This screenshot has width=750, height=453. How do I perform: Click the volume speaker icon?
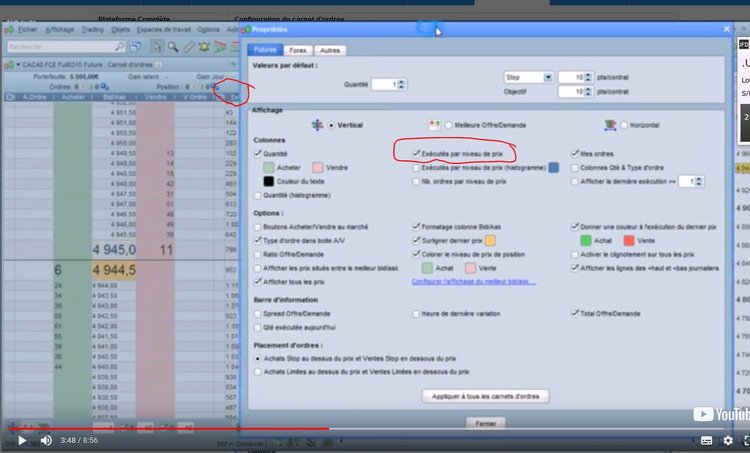pyautogui.click(x=46, y=440)
